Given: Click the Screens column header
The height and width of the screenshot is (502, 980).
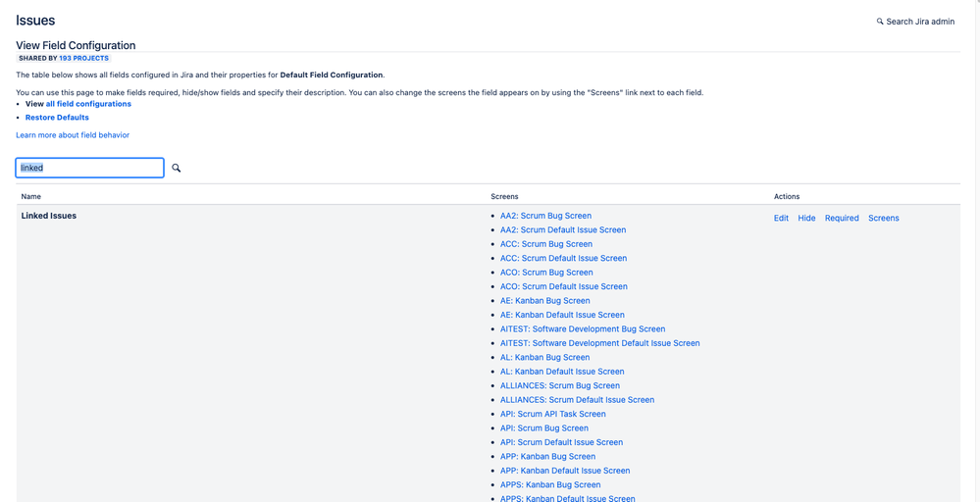Looking at the screenshot, I should click(x=504, y=197).
